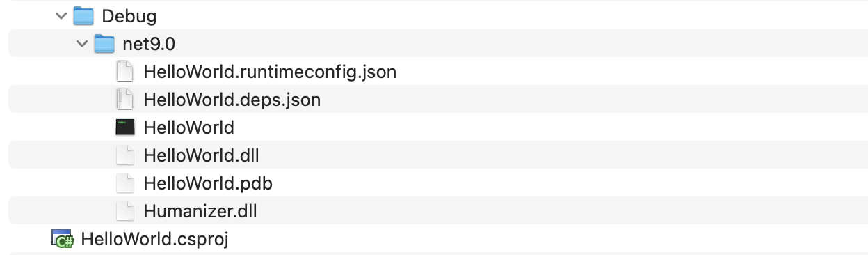Click the HelloWorld.dll file icon
The image size is (868, 255).
tap(124, 155)
